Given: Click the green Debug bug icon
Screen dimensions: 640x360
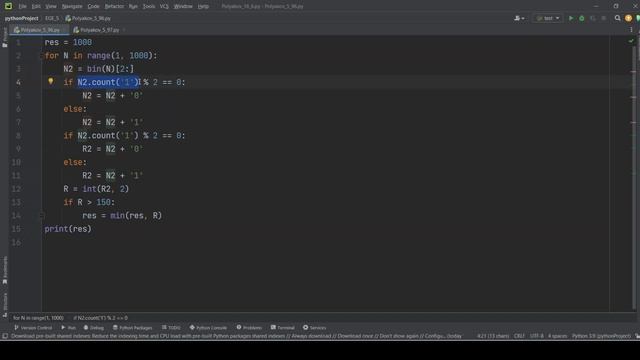Looking at the screenshot, I should pyautogui.click(x=582, y=18).
